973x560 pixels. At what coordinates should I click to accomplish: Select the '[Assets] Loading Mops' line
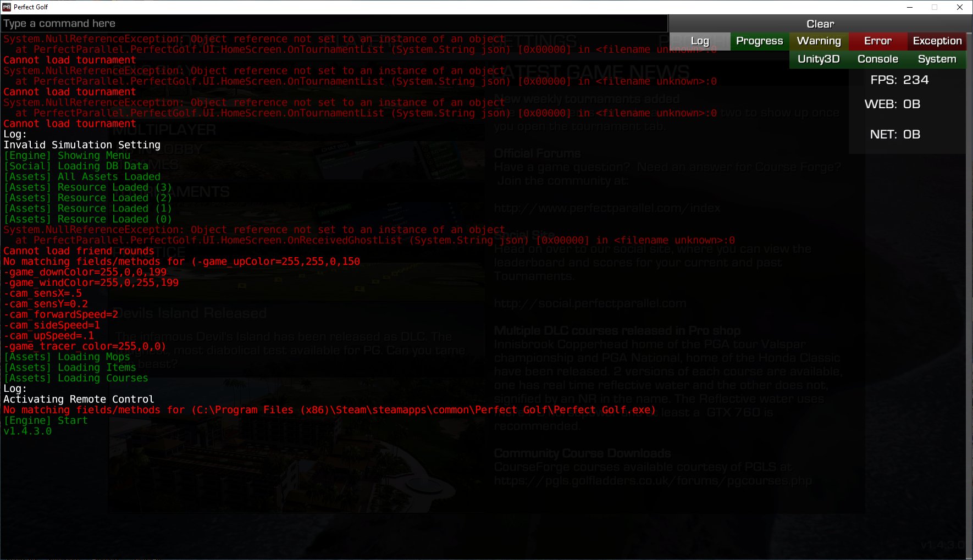67,357
